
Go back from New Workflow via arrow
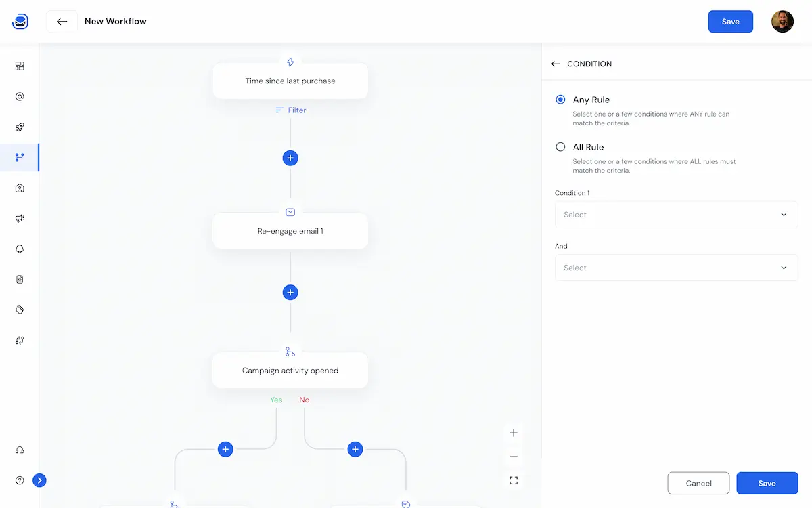[x=62, y=21]
